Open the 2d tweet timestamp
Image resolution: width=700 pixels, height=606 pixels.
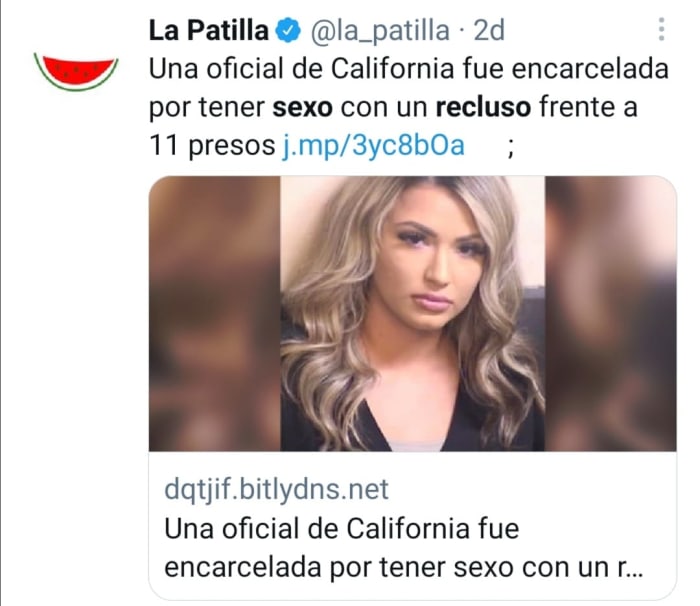489,30
